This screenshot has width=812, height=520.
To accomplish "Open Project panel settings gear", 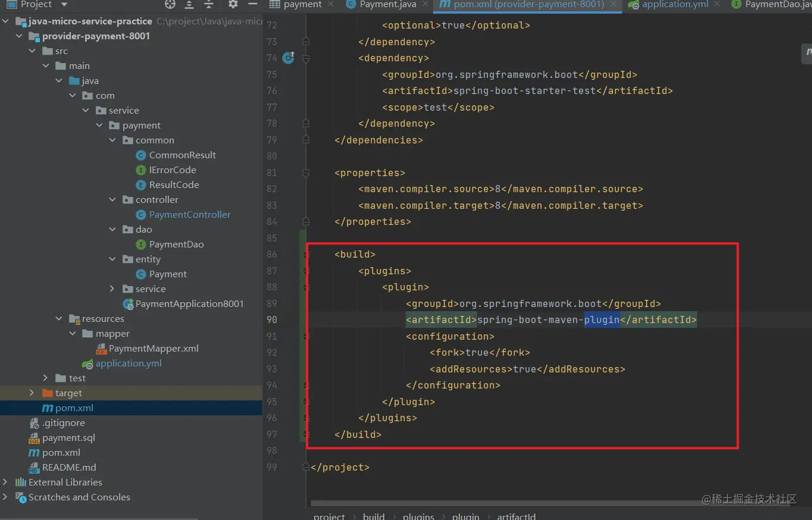I will (x=233, y=5).
